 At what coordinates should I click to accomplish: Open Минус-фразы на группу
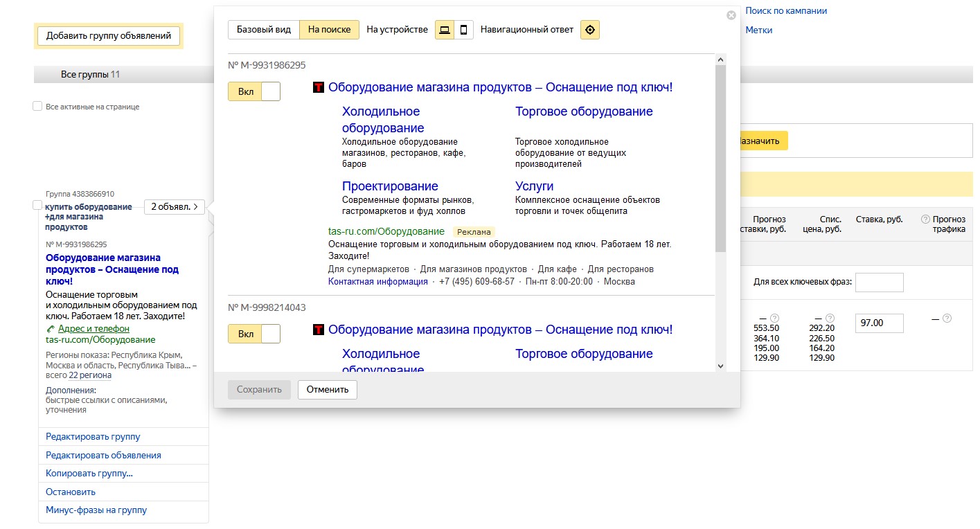[x=96, y=510]
